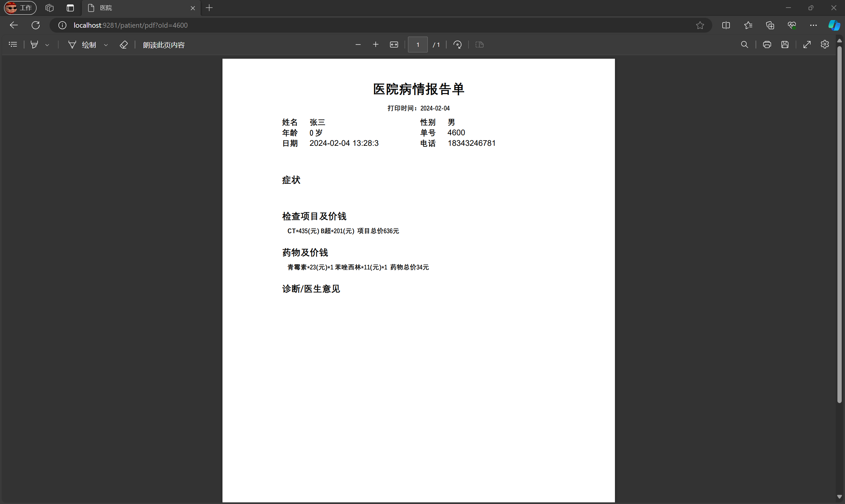The width and height of the screenshot is (845, 504).
Task: Click the fit-to-width icon
Action: point(394,45)
